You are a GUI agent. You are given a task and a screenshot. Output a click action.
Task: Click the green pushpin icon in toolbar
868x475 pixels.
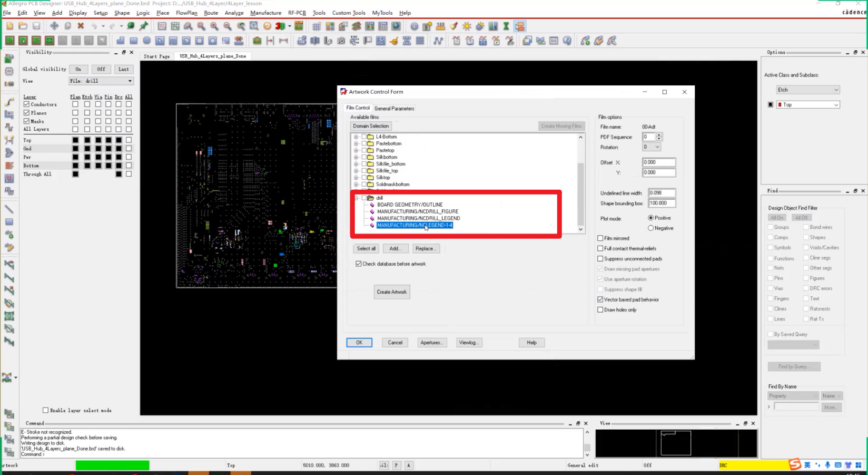pos(143,26)
